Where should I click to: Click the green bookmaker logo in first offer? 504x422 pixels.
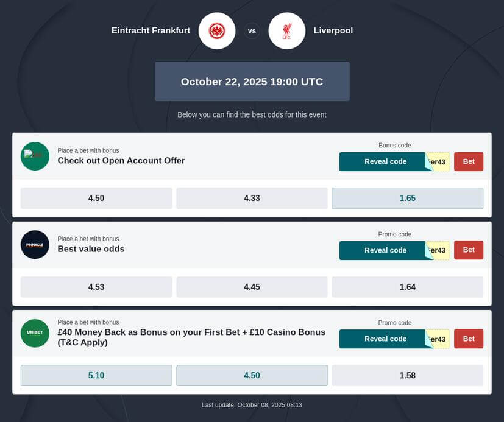pos(35,156)
